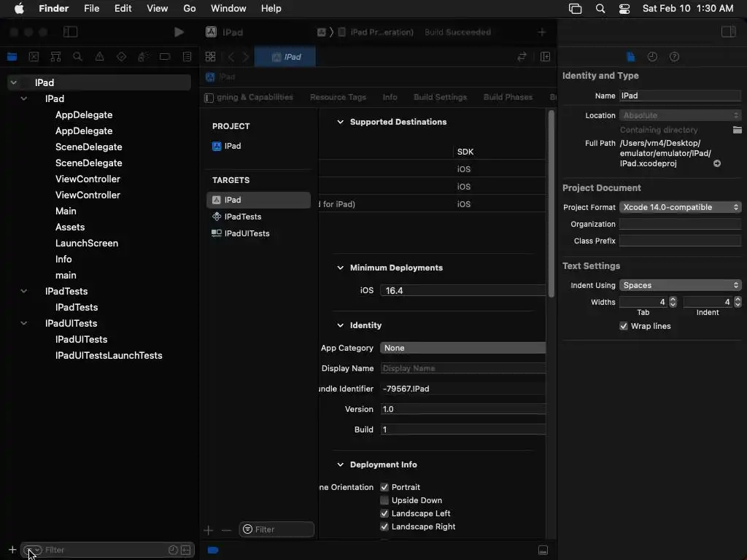
Task: Show recent files clock filter icon
Action: point(173,550)
